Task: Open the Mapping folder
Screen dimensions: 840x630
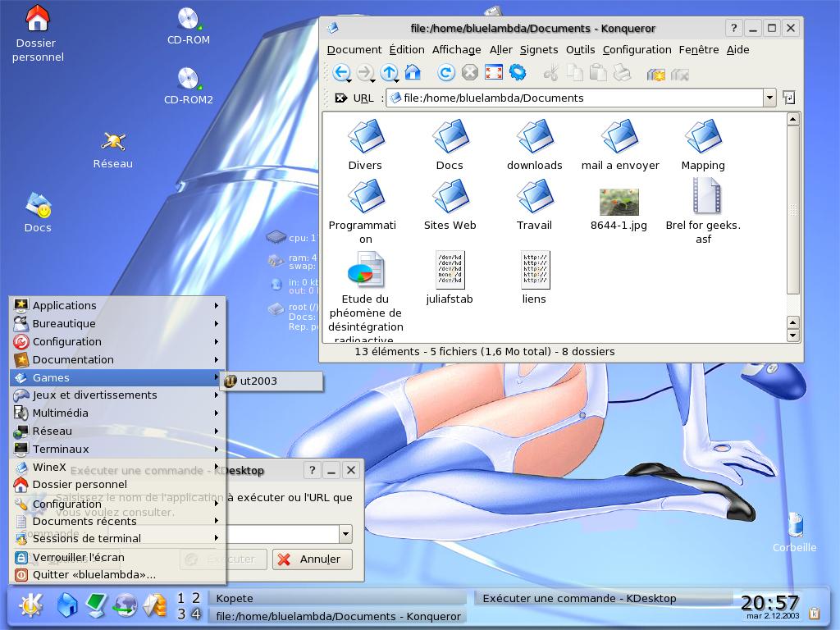Action: coord(703,144)
